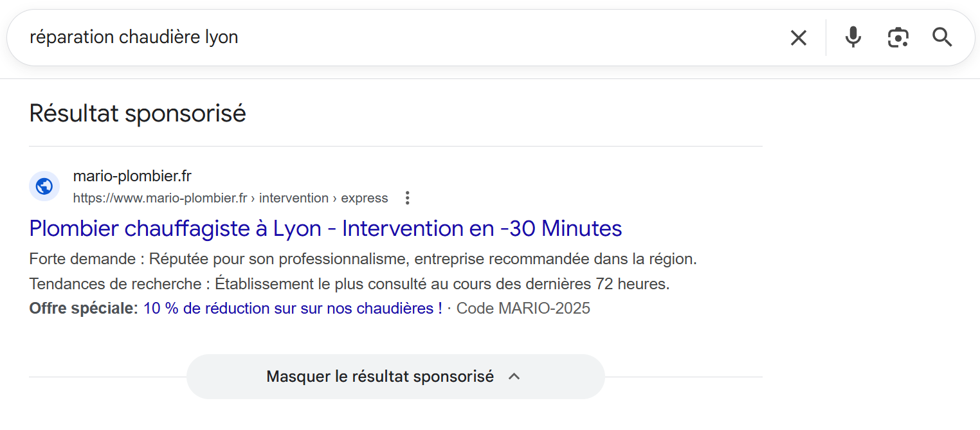980x430 pixels.
Task: Open the "Plombier chauffagiste à Lyon" title link
Action: tap(325, 228)
